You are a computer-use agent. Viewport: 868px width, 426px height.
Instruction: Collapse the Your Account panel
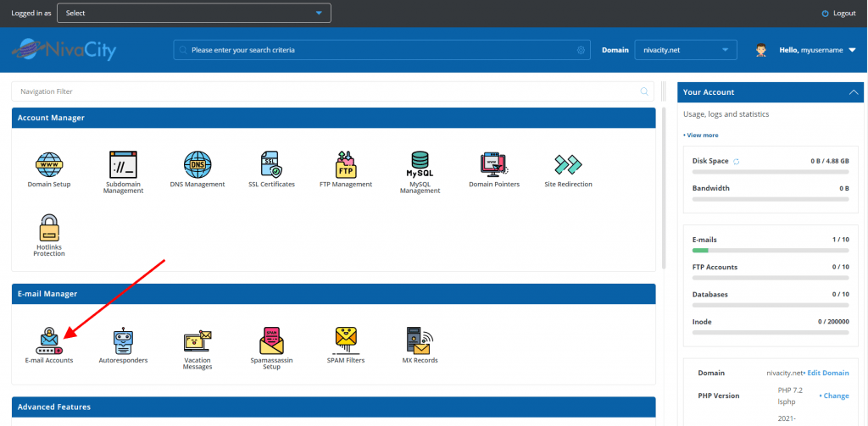tap(854, 92)
